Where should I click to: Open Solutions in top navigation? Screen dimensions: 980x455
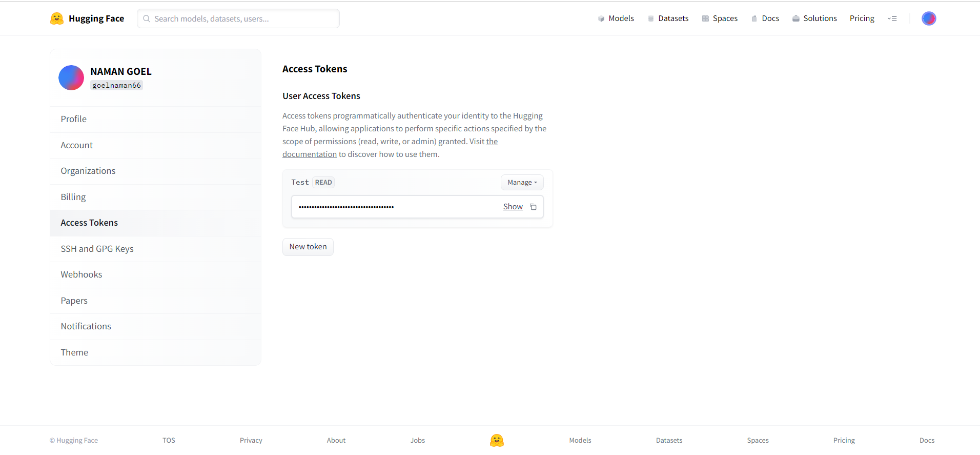point(814,18)
